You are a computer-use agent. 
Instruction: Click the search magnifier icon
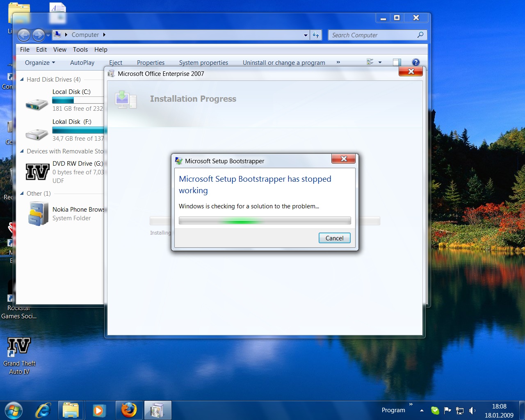point(420,35)
